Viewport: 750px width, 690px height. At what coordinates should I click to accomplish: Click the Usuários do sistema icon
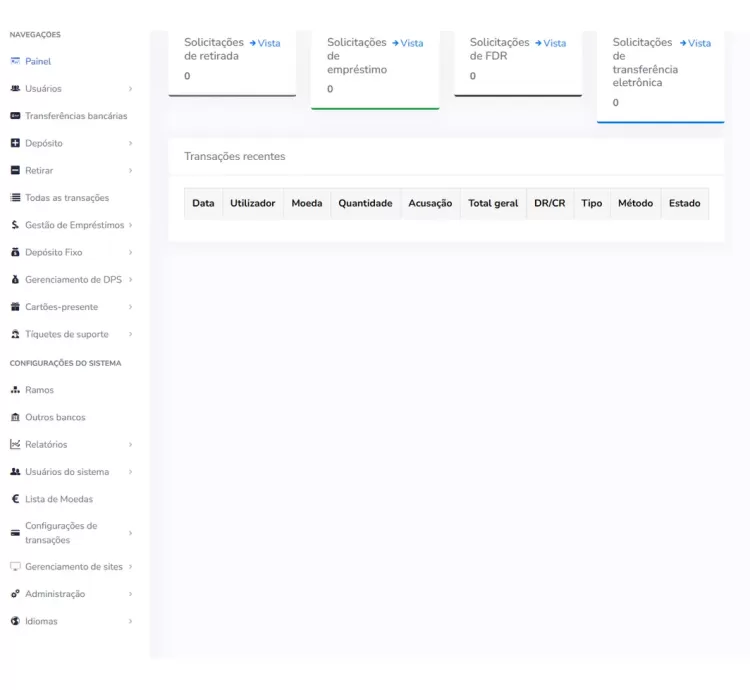click(x=15, y=471)
